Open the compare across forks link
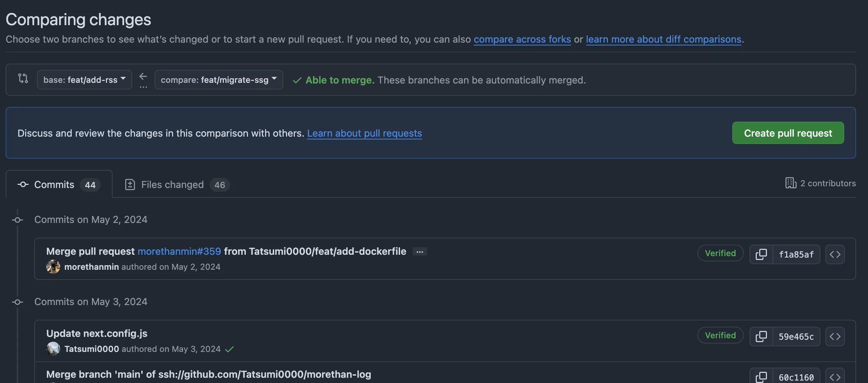The width and height of the screenshot is (868, 383). pyautogui.click(x=522, y=39)
